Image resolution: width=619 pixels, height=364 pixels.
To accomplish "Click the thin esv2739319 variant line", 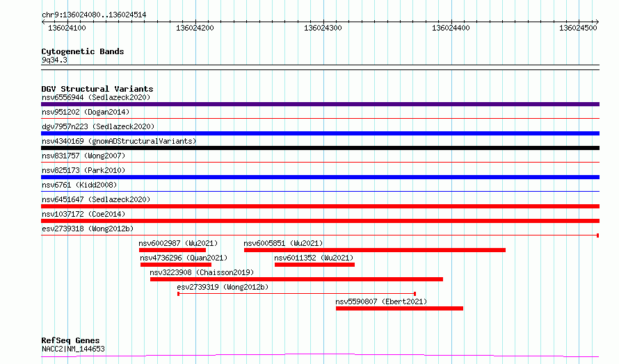I will (x=296, y=294).
